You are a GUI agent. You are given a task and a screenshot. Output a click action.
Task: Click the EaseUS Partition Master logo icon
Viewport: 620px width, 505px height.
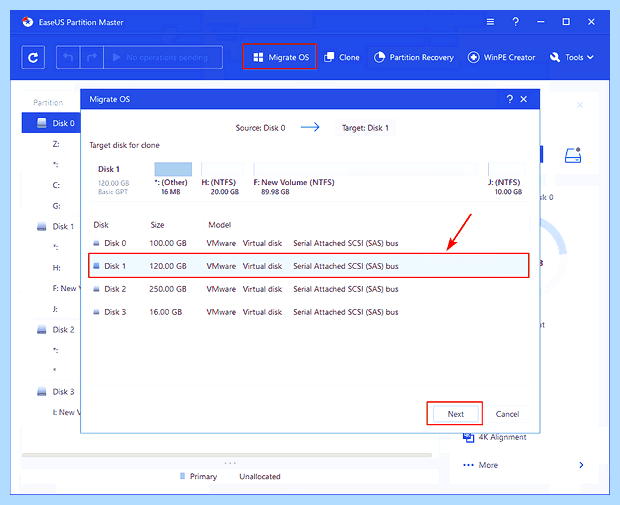tap(28, 22)
